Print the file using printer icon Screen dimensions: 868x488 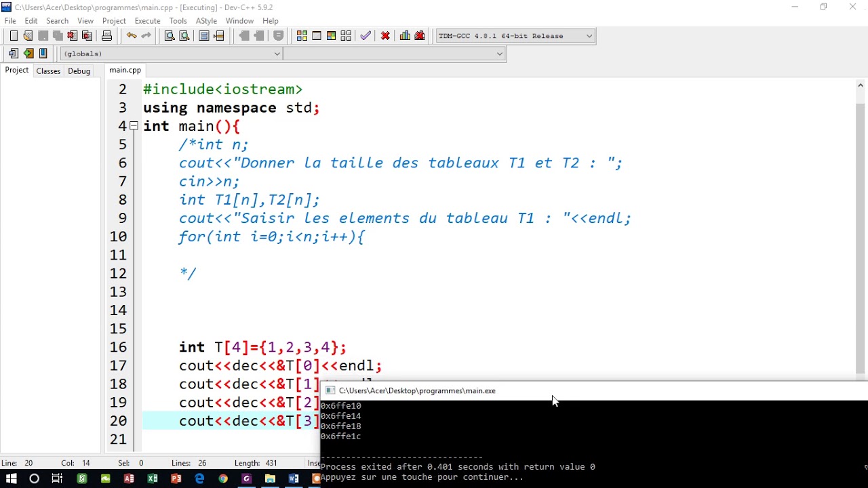click(106, 36)
